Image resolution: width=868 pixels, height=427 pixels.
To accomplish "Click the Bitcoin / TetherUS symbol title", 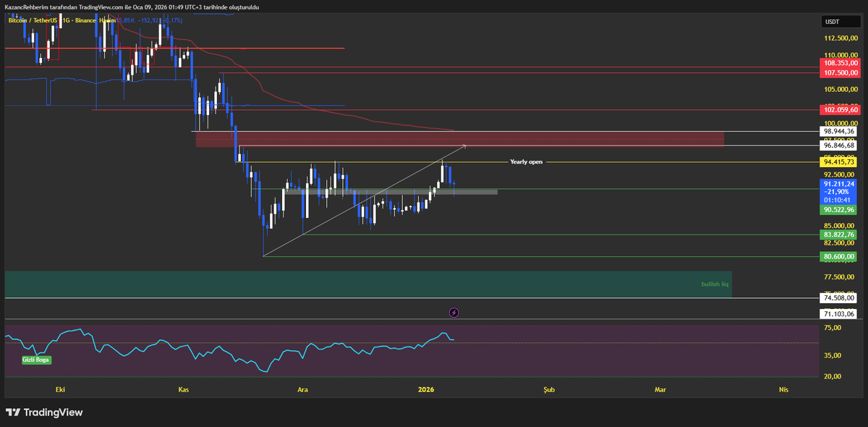I will pos(34,20).
